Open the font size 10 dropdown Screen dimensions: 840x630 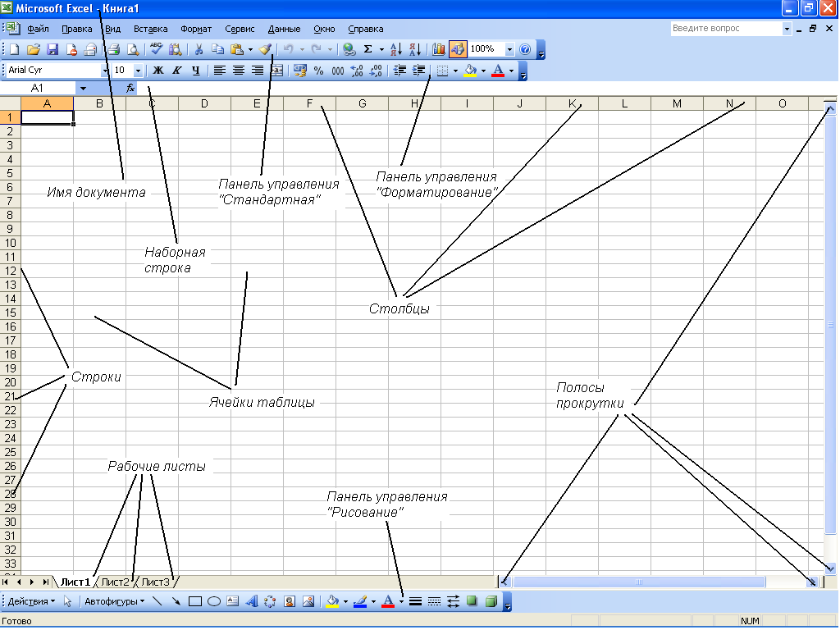coord(138,71)
